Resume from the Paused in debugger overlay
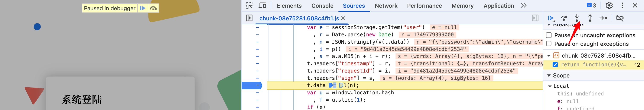This screenshot has width=644, height=110. (x=143, y=8)
